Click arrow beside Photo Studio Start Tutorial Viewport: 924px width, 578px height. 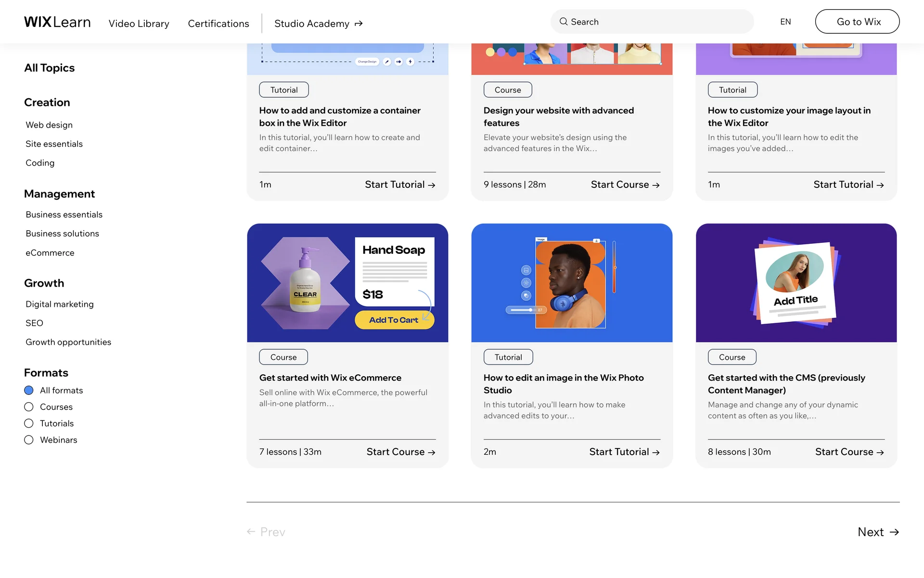[655, 452]
